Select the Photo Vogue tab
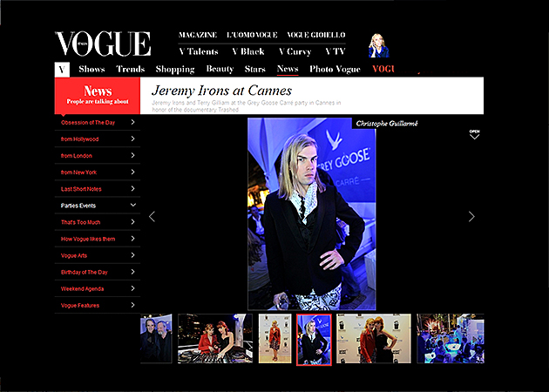This screenshot has width=549, height=392. click(x=335, y=69)
